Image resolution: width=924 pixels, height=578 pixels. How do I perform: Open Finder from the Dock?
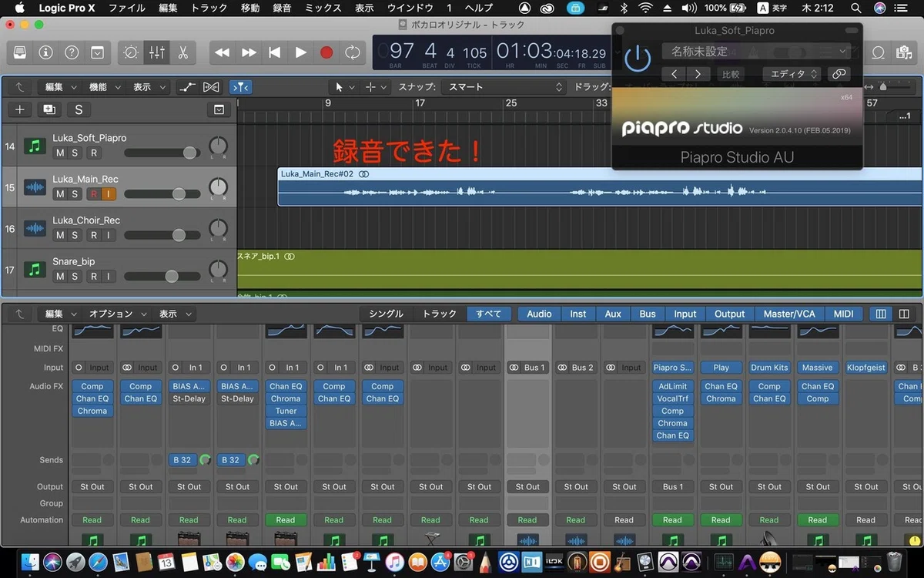pyautogui.click(x=30, y=561)
